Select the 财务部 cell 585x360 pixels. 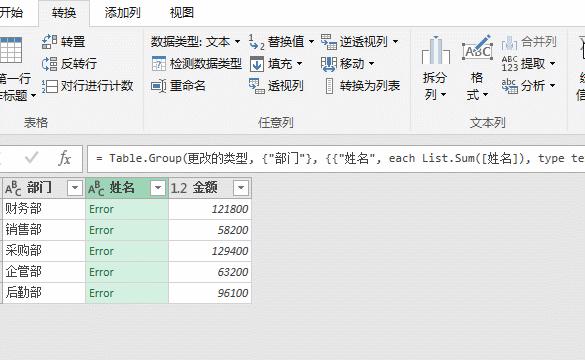point(44,209)
